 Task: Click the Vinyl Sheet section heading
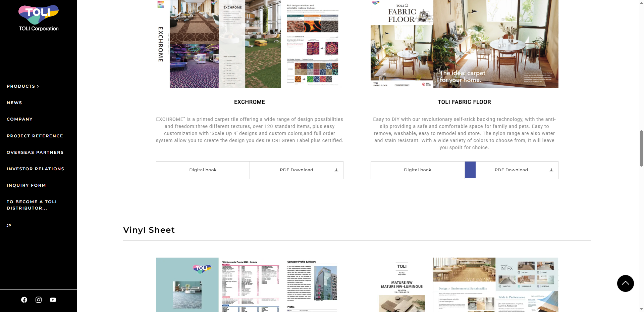tap(149, 230)
